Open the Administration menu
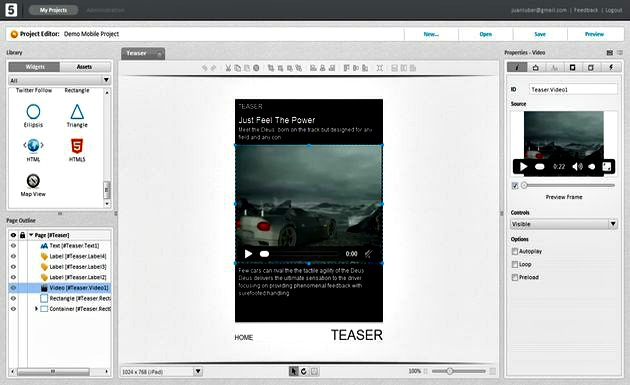Image resolution: width=630 pixels, height=385 pixels. point(106,10)
